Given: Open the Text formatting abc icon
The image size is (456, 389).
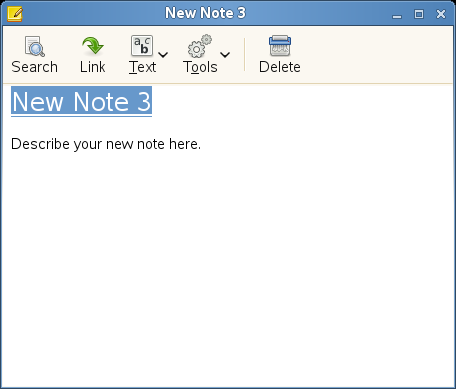Looking at the screenshot, I should coord(142,46).
